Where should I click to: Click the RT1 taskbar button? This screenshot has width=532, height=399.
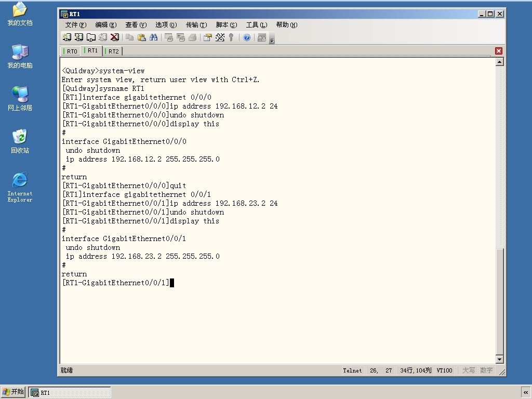point(70,393)
